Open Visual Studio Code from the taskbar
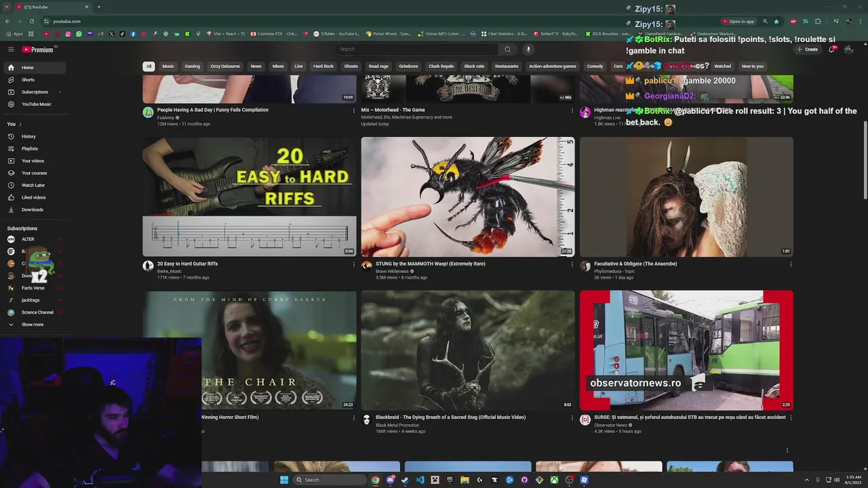 [420, 480]
